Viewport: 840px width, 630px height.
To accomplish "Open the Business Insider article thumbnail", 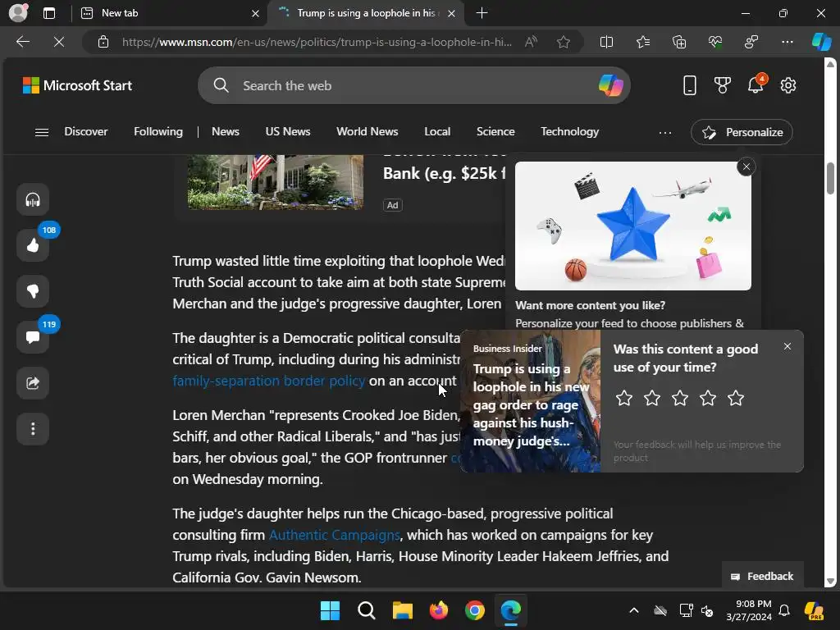I will 531,401.
